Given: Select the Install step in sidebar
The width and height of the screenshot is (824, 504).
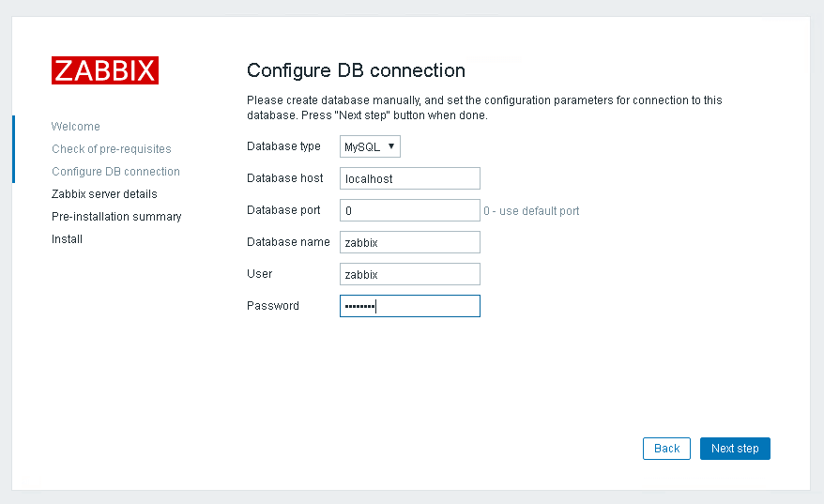Looking at the screenshot, I should click(68, 239).
